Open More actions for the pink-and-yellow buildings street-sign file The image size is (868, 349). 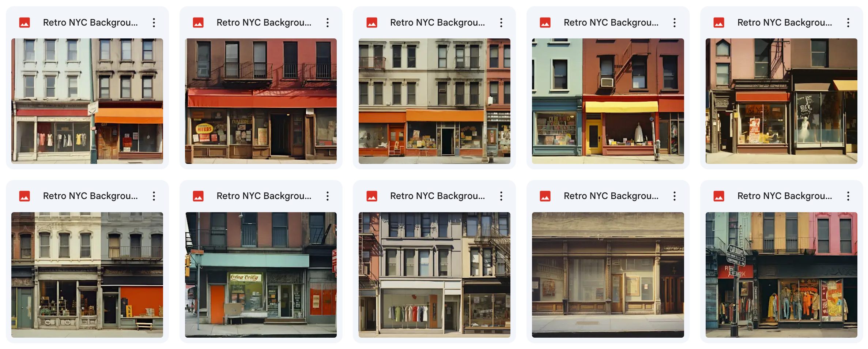pos(848,196)
